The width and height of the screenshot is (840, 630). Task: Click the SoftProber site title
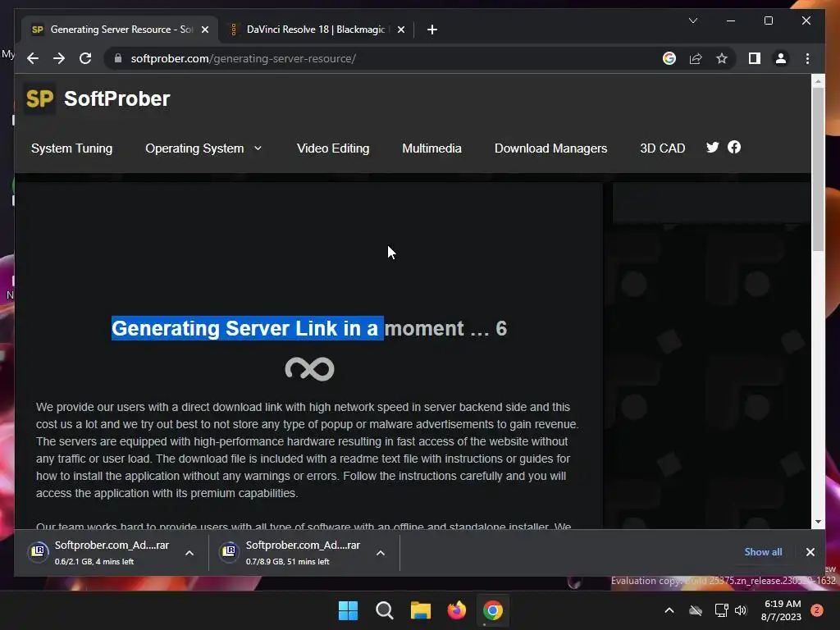(116, 98)
